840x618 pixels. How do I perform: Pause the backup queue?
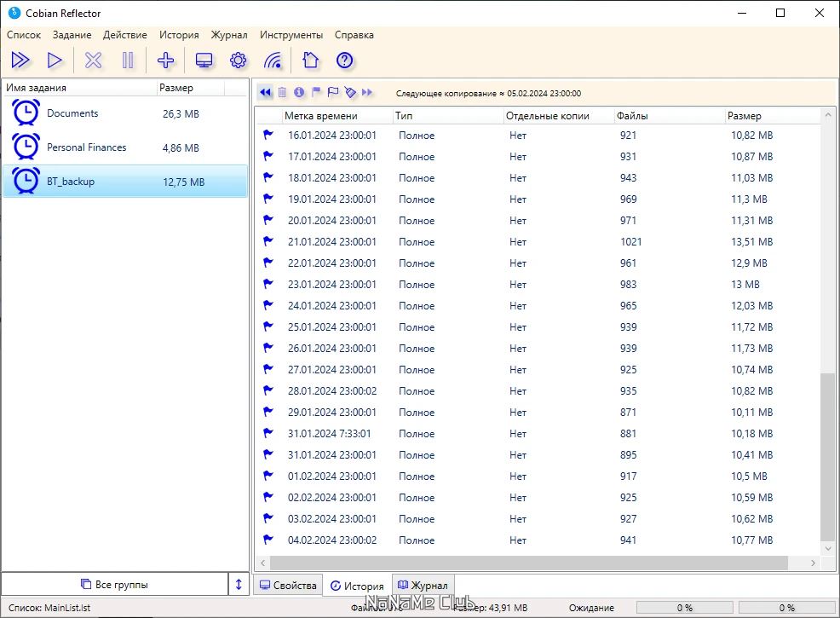[x=128, y=60]
